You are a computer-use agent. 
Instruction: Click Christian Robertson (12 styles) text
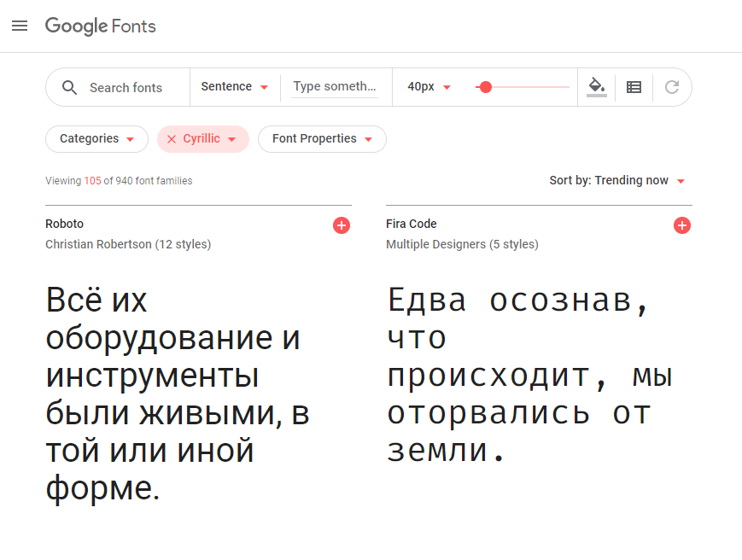point(128,244)
